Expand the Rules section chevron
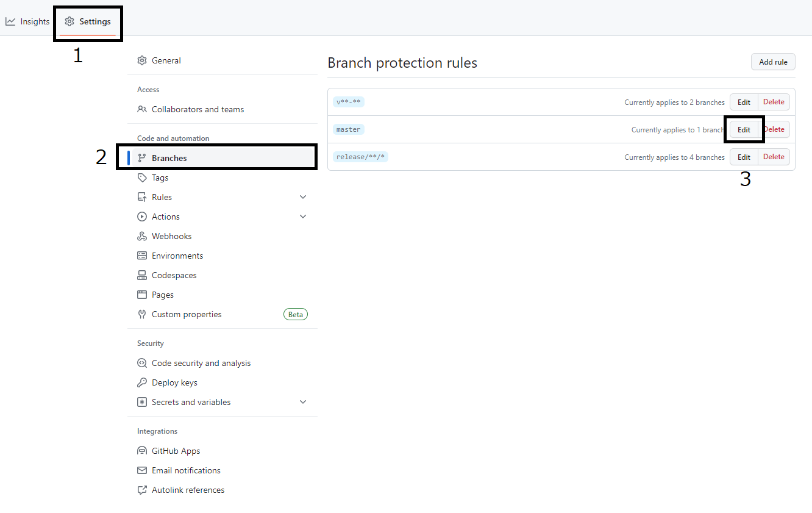 click(x=303, y=196)
